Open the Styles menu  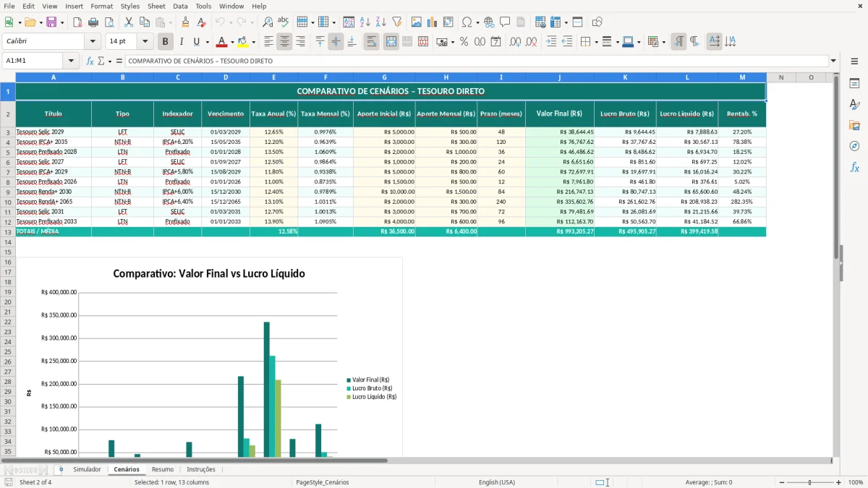coord(130,6)
